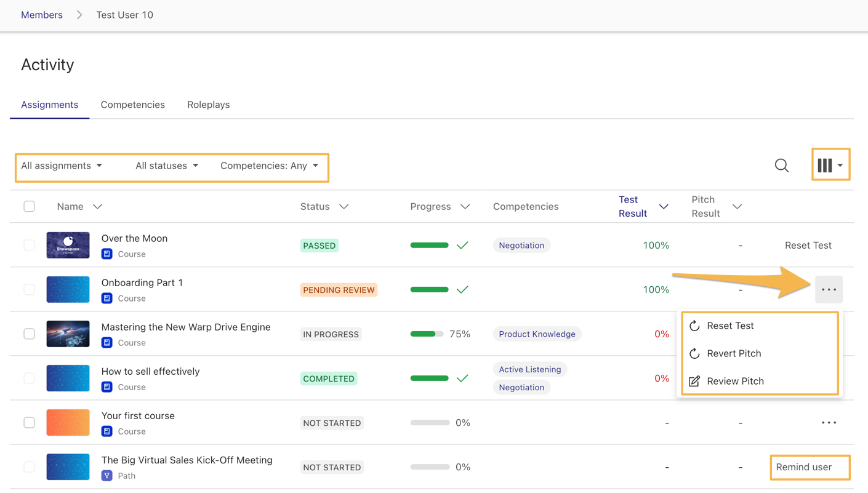Click the 75% progress bar for Warp Drive course
Viewport: 868px width, 493px height.
coord(427,334)
